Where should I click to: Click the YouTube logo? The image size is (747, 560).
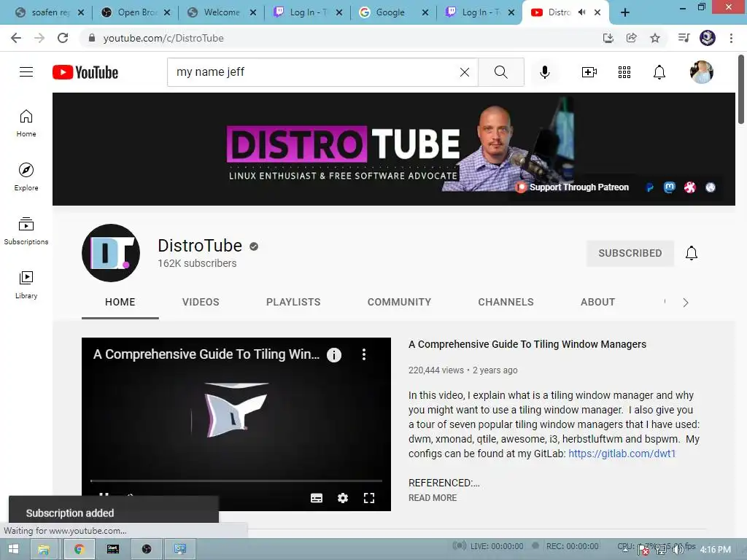[x=85, y=72]
